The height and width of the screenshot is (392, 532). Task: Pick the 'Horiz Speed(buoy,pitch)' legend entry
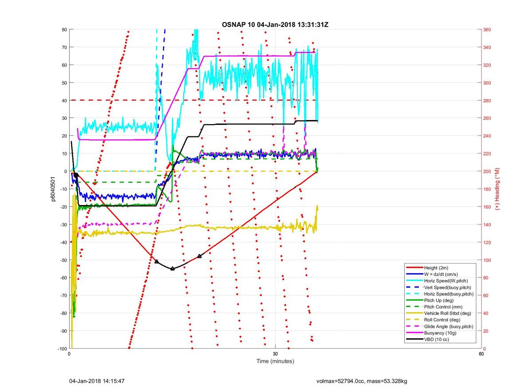pos(449,294)
